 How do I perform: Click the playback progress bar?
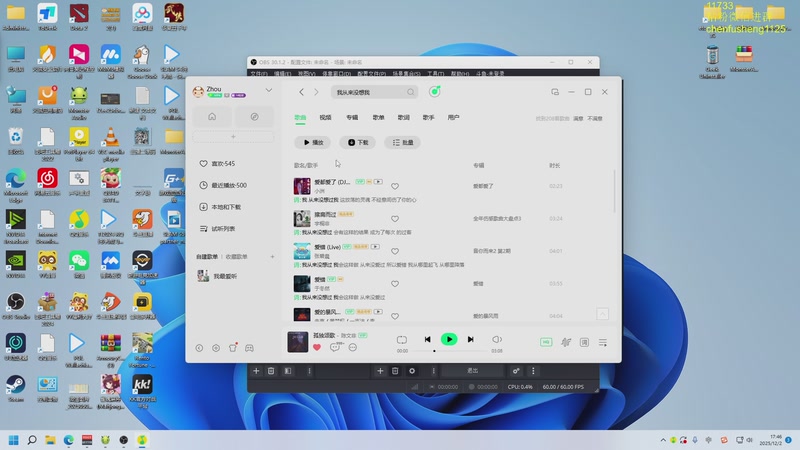coord(449,351)
